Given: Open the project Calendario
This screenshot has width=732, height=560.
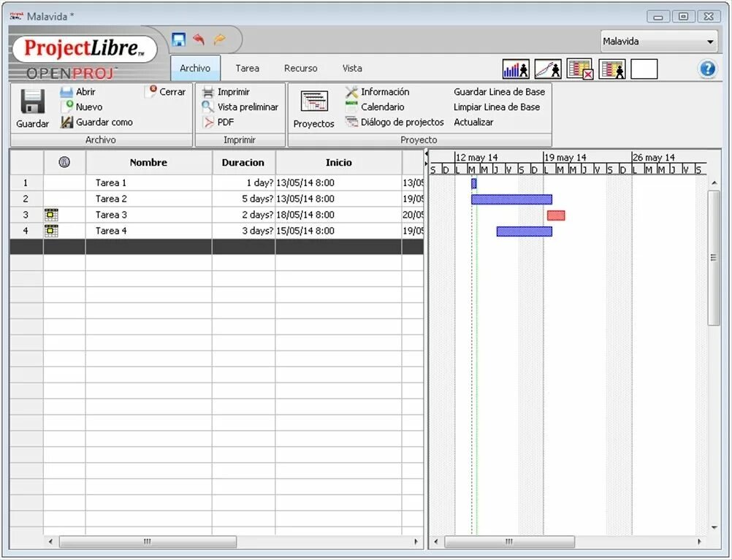Looking at the screenshot, I should (x=375, y=107).
